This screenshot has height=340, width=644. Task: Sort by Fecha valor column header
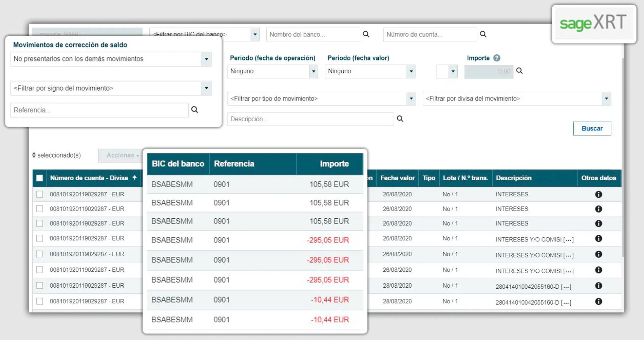[397, 178]
